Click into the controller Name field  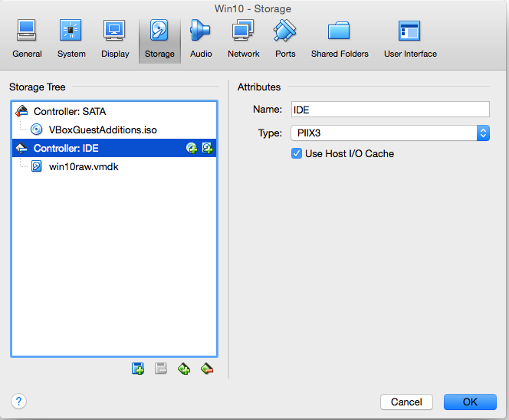[x=390, y=110]
